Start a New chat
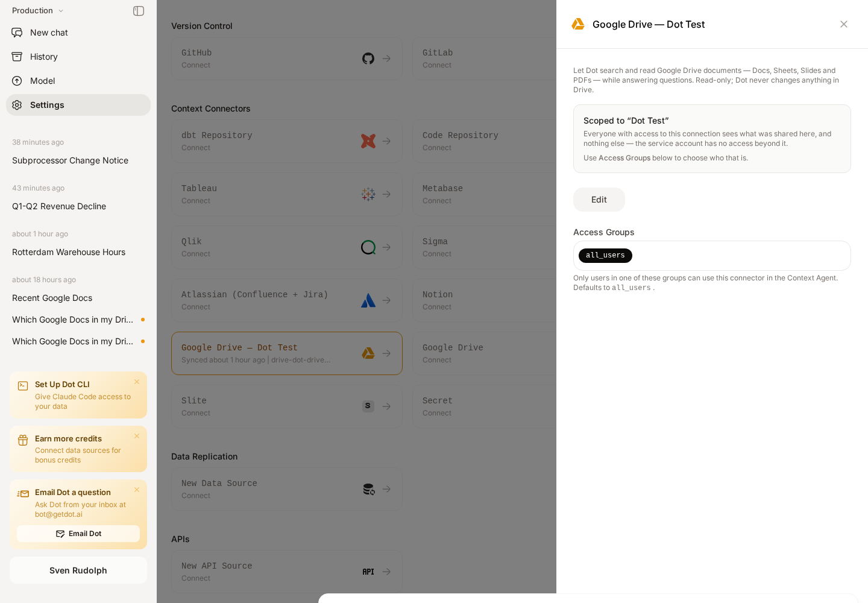 coord(78,33)
